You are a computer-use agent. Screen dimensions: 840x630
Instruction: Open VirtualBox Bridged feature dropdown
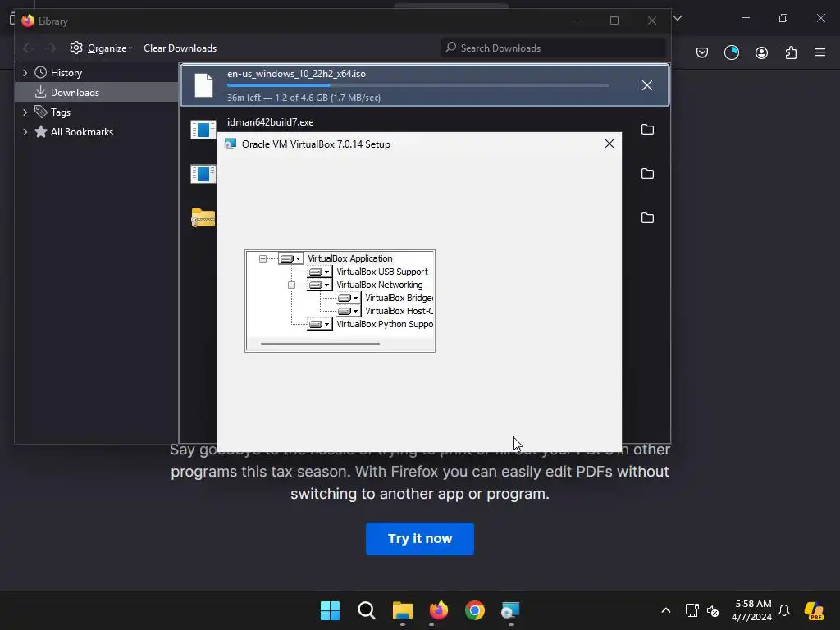tap(349, 299)
